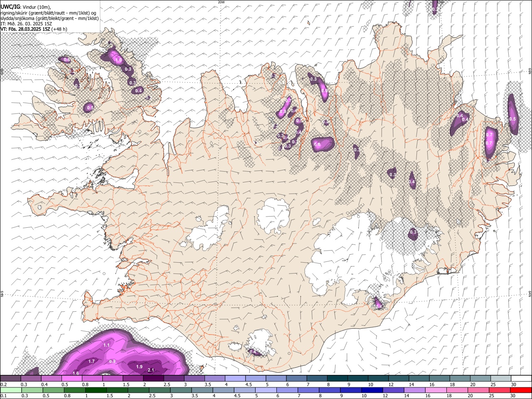
Task: Pick the darkest green swatch labeled 1
Action: coord(96,390)
